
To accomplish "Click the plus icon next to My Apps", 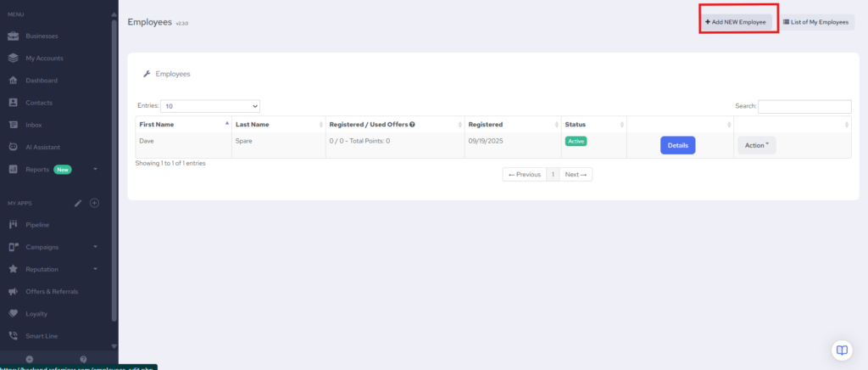I will 94,203.
